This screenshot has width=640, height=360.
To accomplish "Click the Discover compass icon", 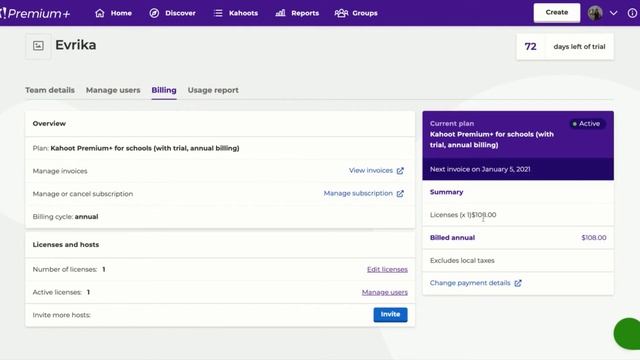I will (x=154, y=13).
